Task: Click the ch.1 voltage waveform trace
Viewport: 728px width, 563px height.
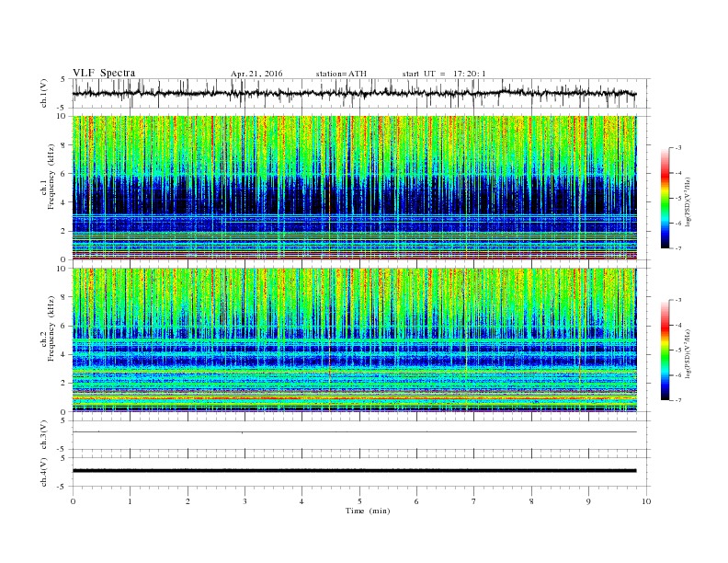Action: click(354, 93)
